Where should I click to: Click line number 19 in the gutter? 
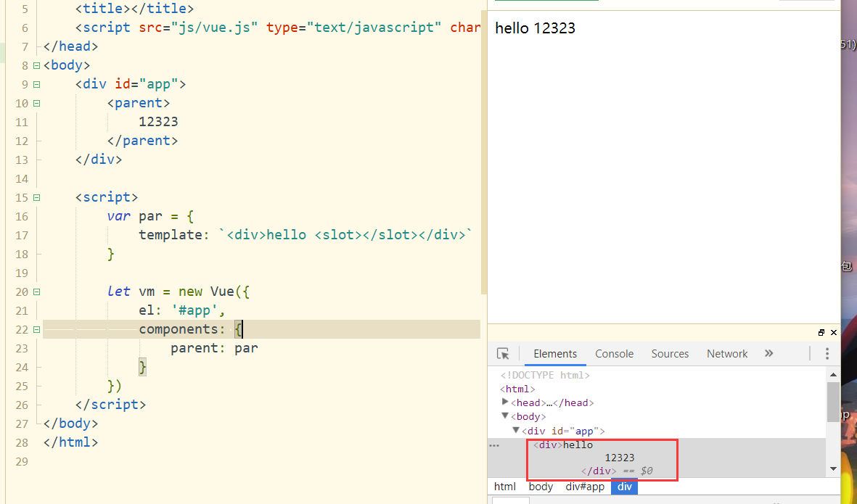(22, 273)
